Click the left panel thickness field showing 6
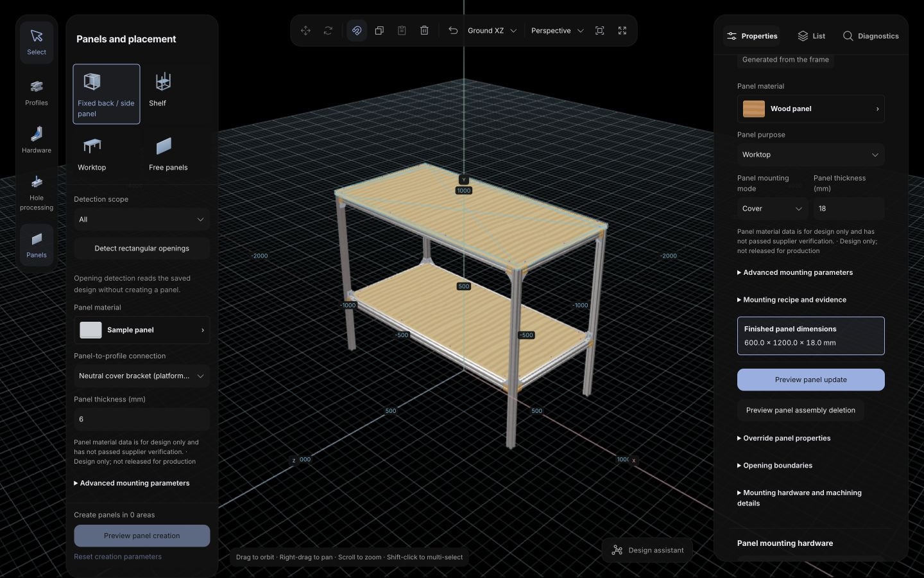This screenshot has width=924, height=578. (x=142, y=419)
